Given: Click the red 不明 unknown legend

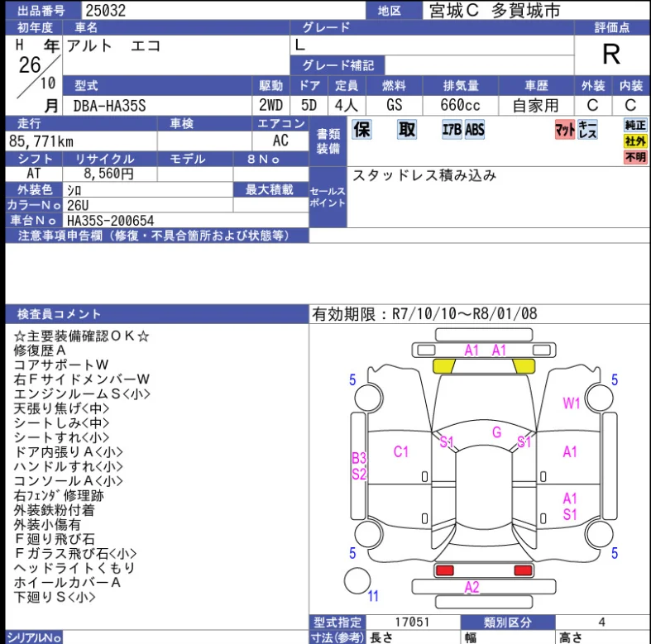Looking at the screenshot, I should tap(635, 156).
